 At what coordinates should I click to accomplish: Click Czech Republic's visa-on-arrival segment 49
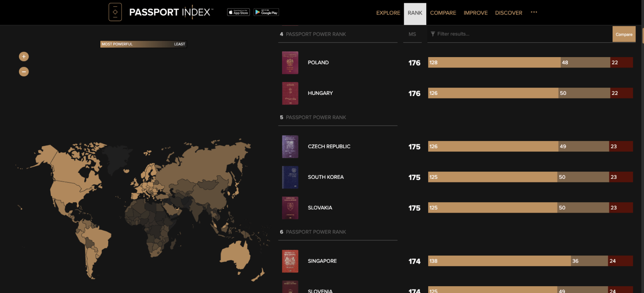(584, 146)
